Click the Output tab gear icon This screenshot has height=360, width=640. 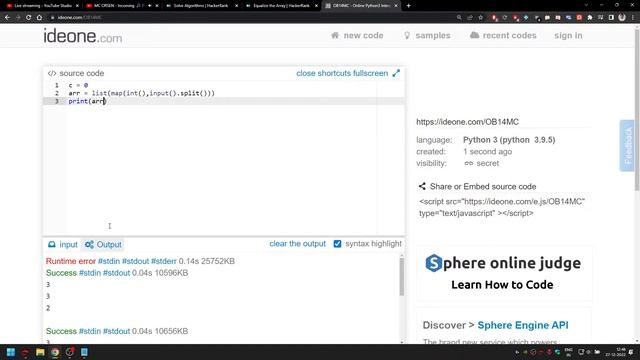89,244
